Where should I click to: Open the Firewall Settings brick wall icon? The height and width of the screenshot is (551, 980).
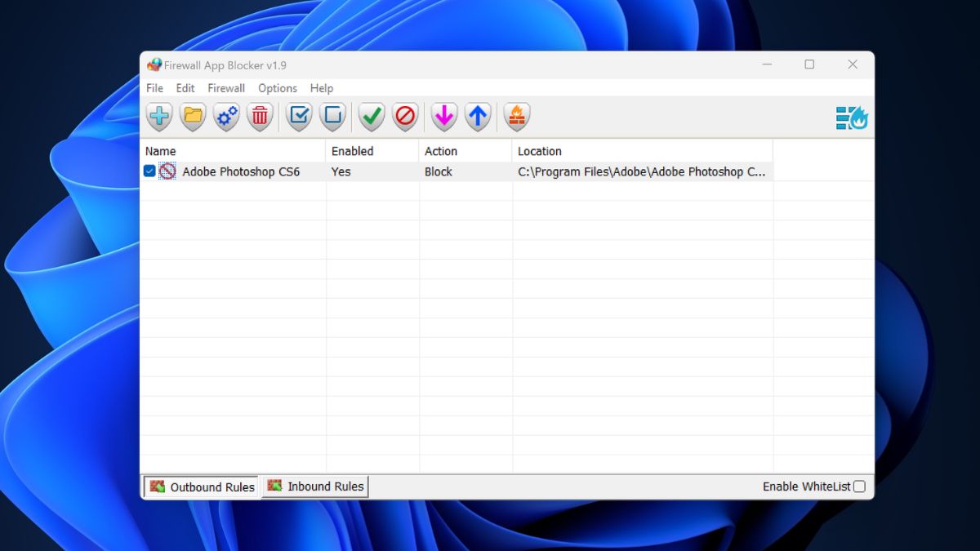click(517, 117)
